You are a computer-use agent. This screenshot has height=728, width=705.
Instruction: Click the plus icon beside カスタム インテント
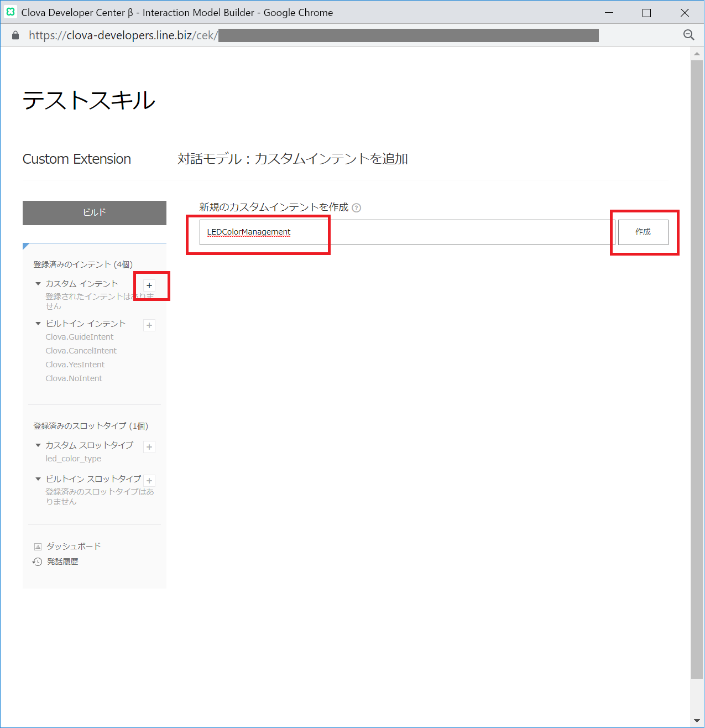(x=149, y=285)
